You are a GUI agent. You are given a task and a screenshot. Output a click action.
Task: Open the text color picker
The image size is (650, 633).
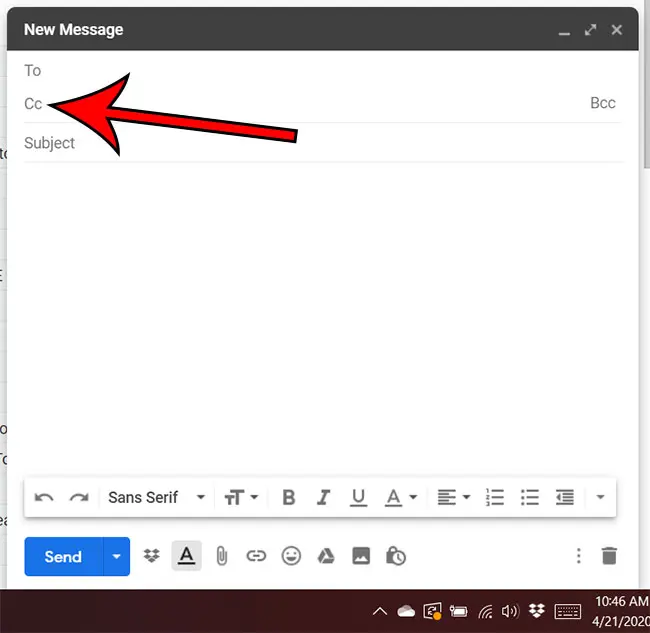(400, 497)
